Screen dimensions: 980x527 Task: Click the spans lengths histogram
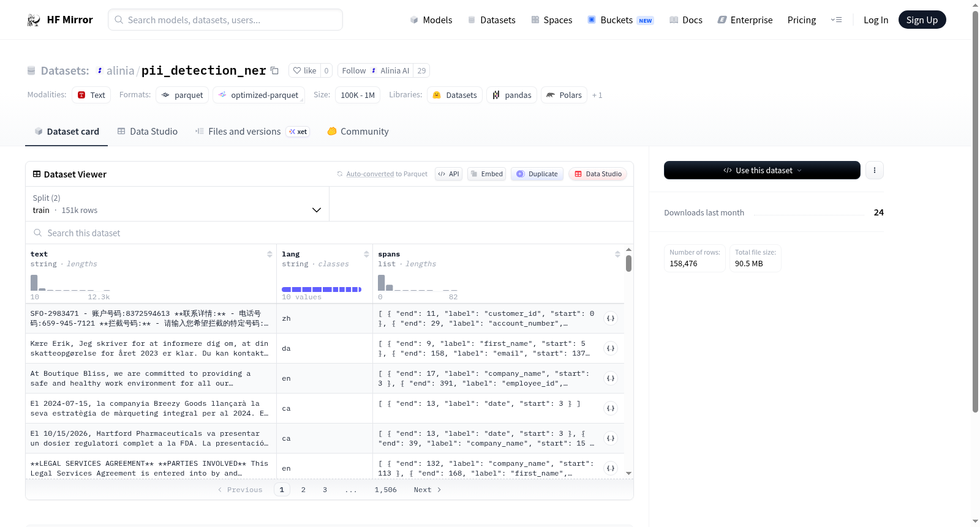pyautogui.click(x=418, y=283)
